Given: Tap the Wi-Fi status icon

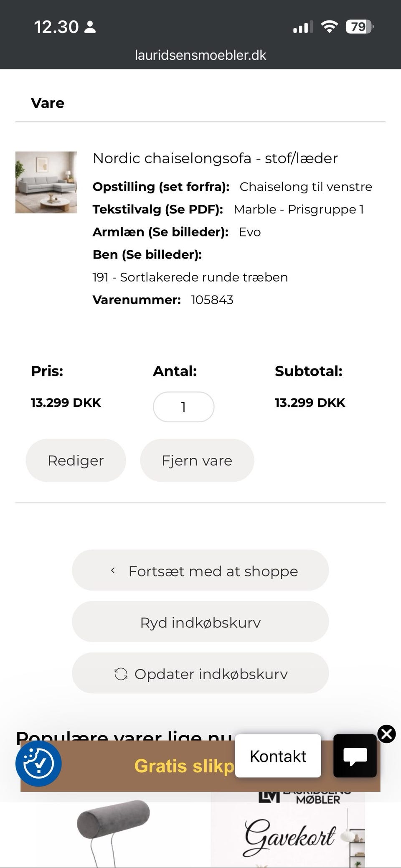Looking at the screenshot, I should click(329, 27).
